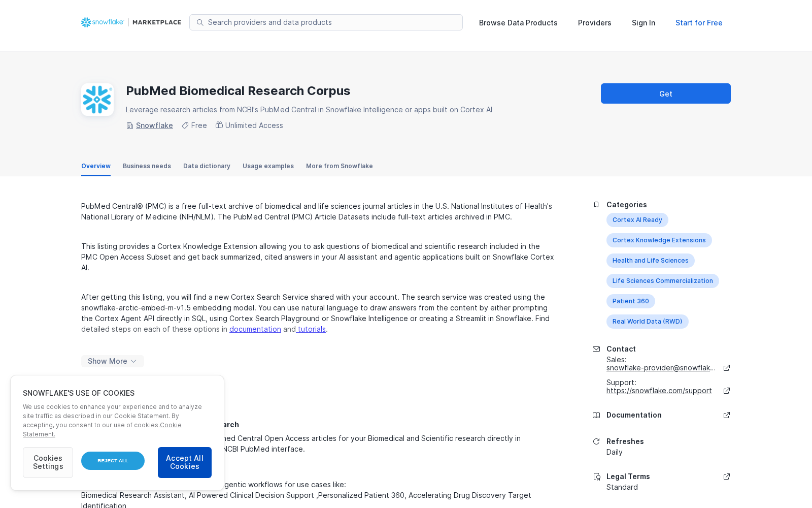
Task: Click the Documentation label in sidebar
Action: pos(634,415)
